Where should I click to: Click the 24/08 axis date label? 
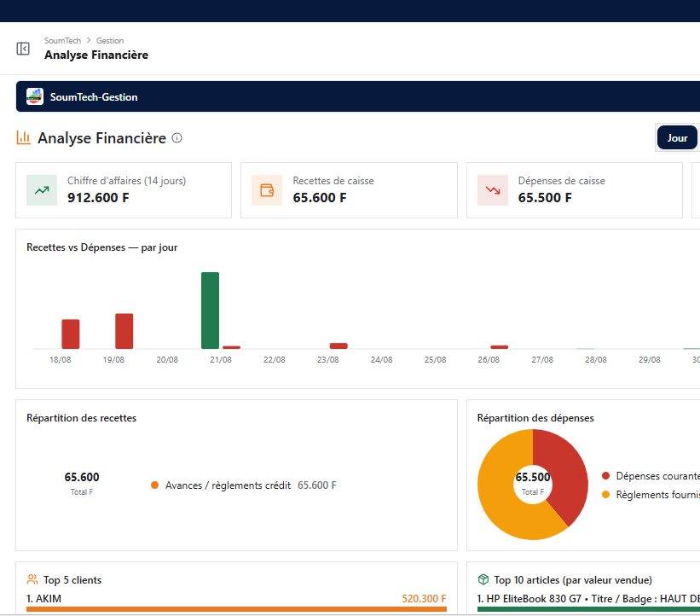pos(381,359)
